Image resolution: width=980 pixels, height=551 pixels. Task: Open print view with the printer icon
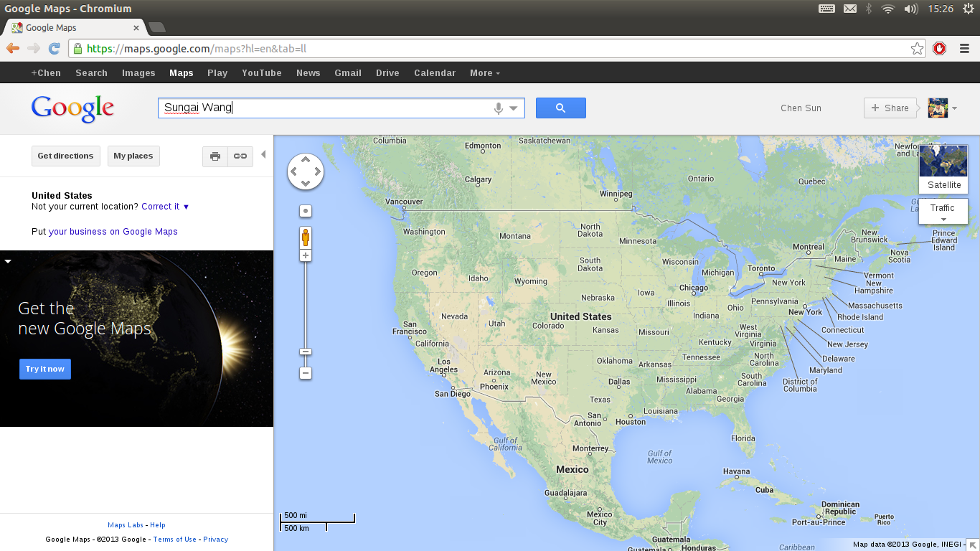coord(215,156)
